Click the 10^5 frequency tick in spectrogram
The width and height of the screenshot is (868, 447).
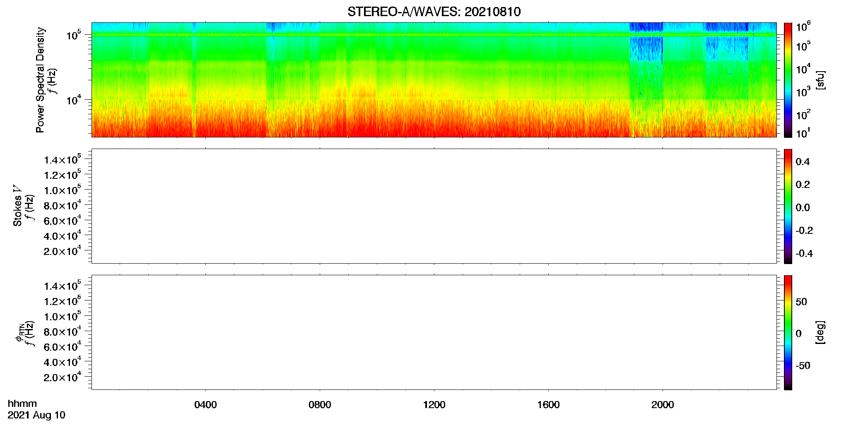pos(73,35)
